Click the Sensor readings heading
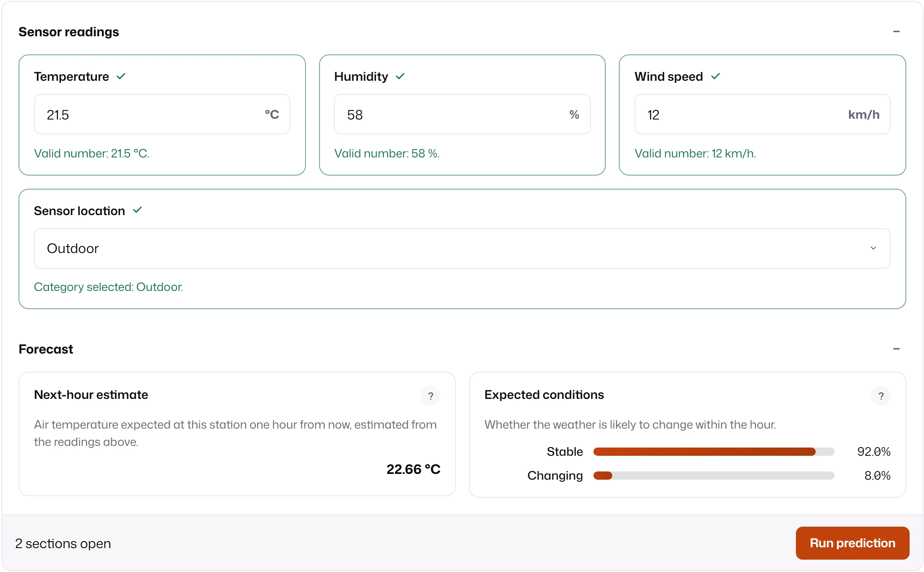The height and width of the screenshot is (572, 924). click(x=69, y=32)
